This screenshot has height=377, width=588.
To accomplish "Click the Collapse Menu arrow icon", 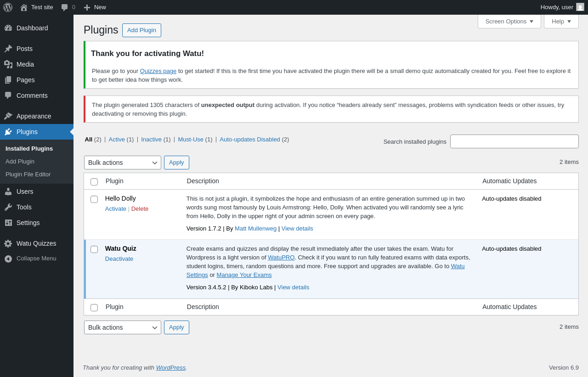I will 8,259.
